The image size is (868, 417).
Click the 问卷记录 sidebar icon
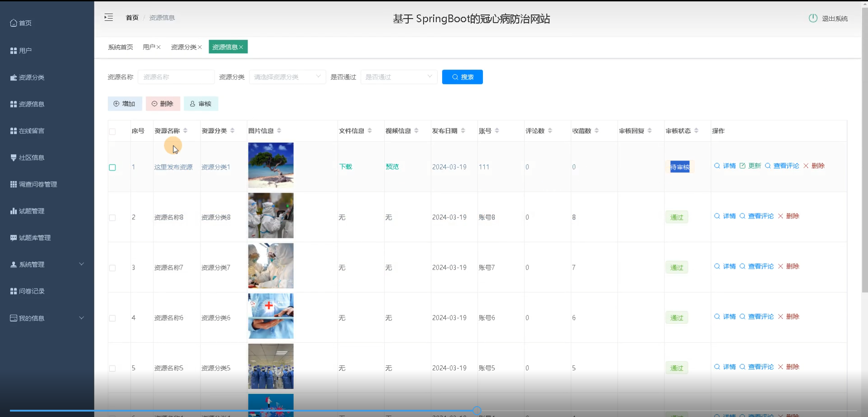pos(14,291)
